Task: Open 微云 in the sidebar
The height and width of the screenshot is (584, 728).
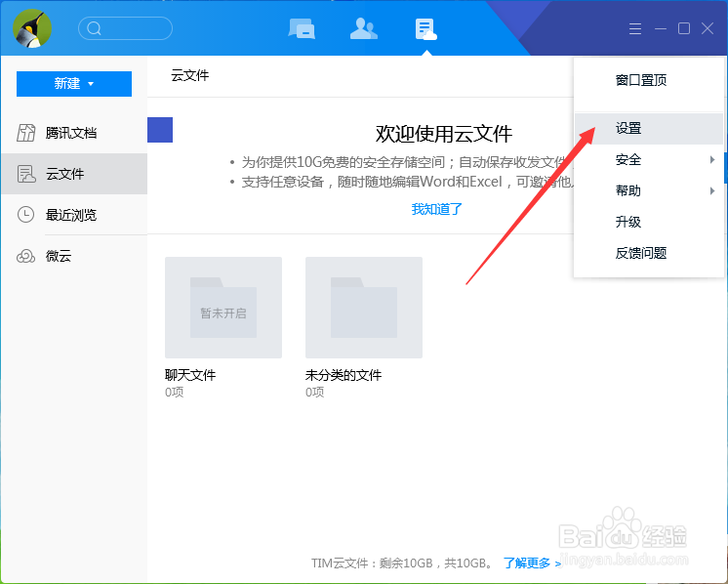Action: coord(74,256)
